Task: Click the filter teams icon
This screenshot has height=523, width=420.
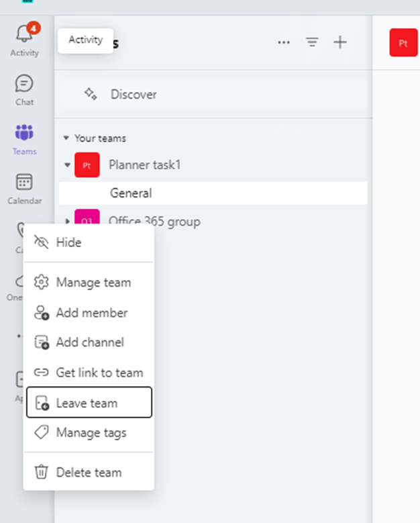Action: pos(312,42)
